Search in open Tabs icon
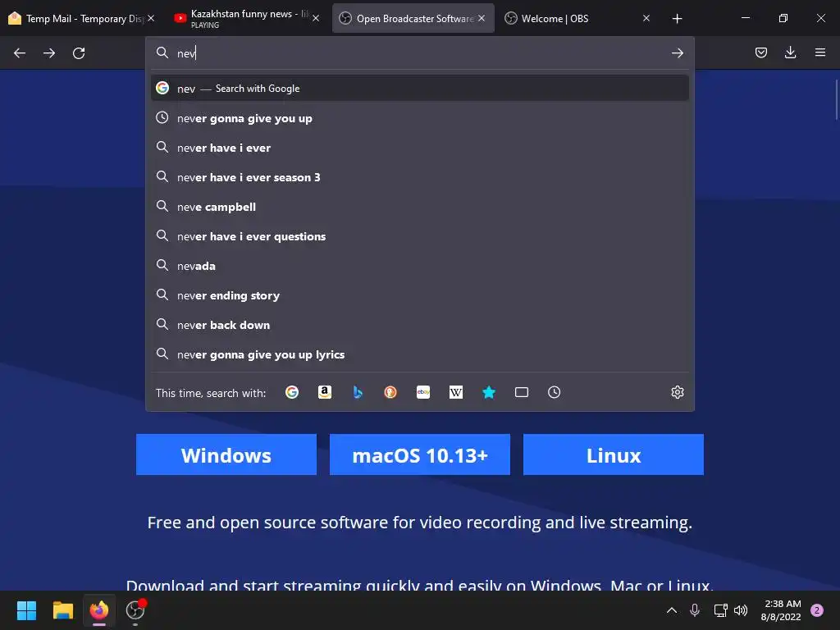Screen dimensions: 840x630 (521, 392)
